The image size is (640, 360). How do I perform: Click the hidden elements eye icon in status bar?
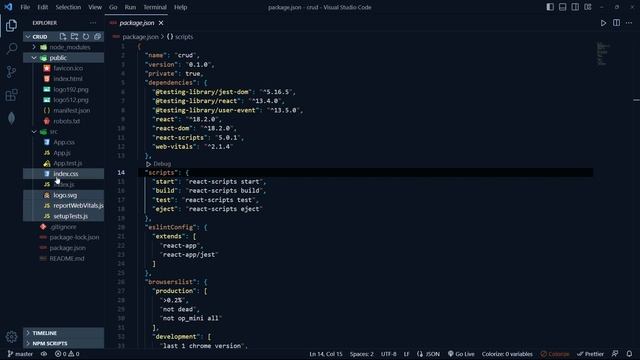(44, 354)
